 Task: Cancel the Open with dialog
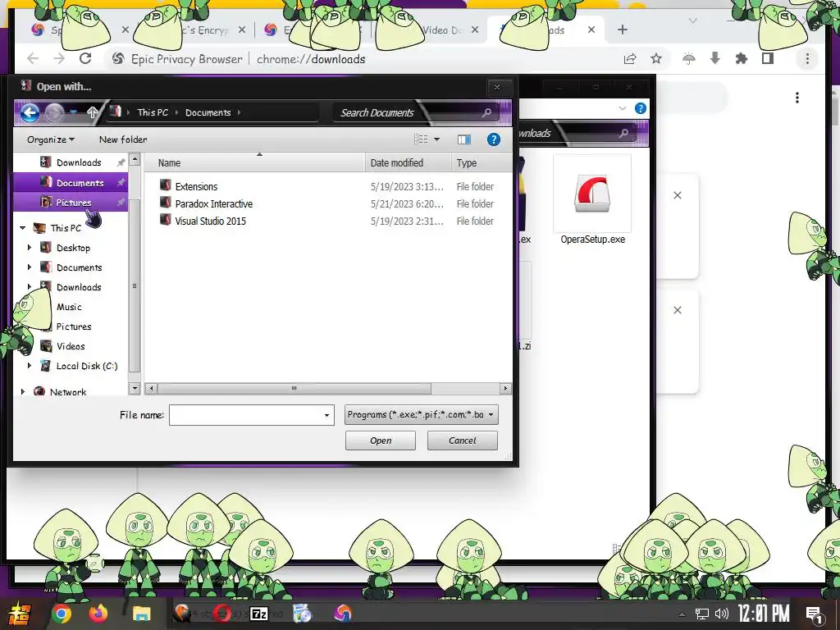click(x=463, y=441)
